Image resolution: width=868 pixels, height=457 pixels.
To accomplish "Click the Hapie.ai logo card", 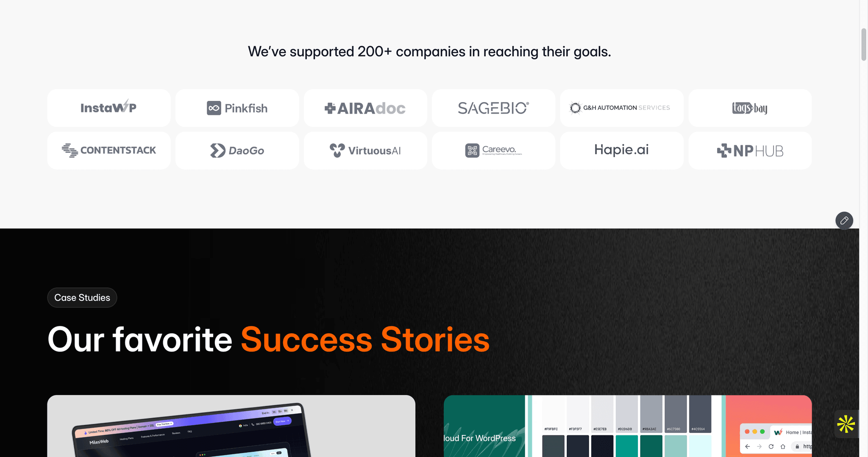I will point(622,150).
